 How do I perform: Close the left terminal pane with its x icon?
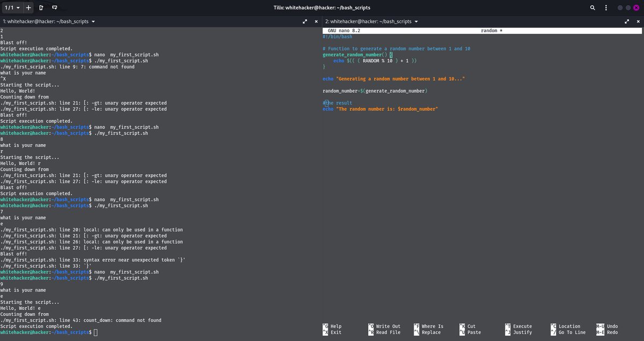pyautogui.click(x=316, y=21)
